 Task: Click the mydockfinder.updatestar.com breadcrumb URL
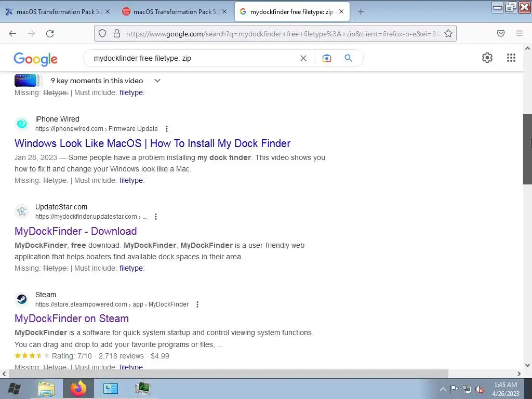tap(91, 217)
